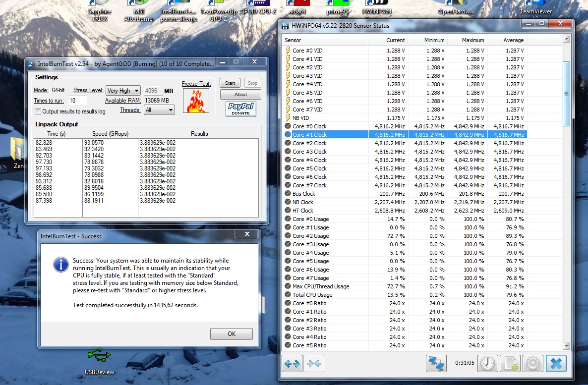The width and height of the screenshot is (588, 385).
Task: Open the HWiNFO64 desktop shortcut
Action: pyautogui.click(x=377, y=7)
